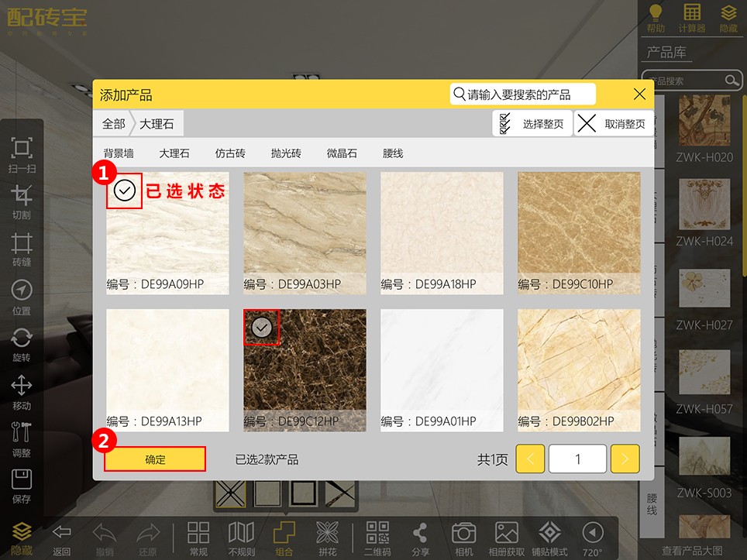Go to previous page with left arrow

click(x=530, y=459)
